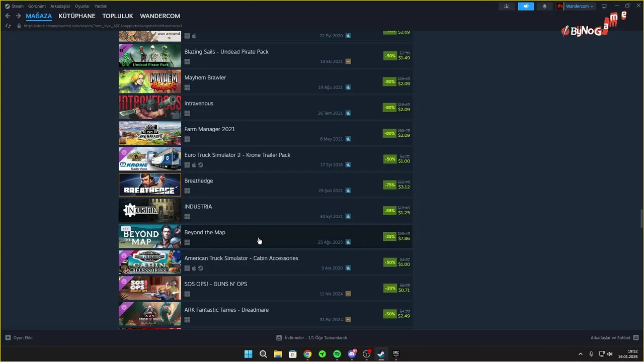Open the friends icon in the top bar
Image resolution: width=644 pixels, height=362 pixels.
(507, 7)
